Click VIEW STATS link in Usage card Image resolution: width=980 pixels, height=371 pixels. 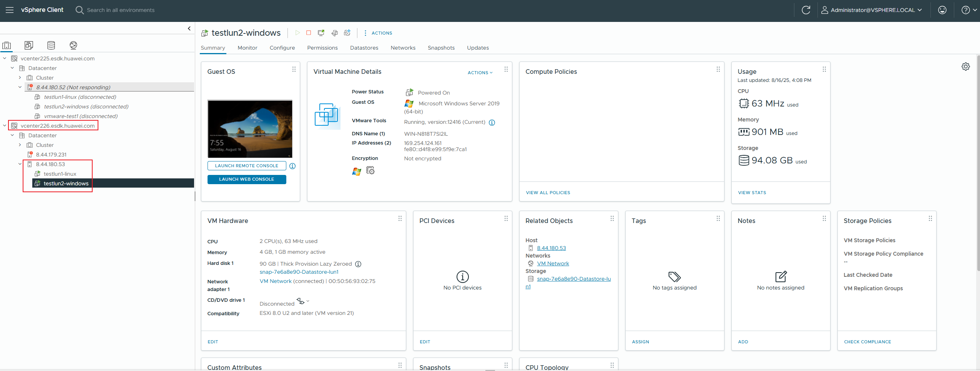pyautogui.click(x=752, y=193)
